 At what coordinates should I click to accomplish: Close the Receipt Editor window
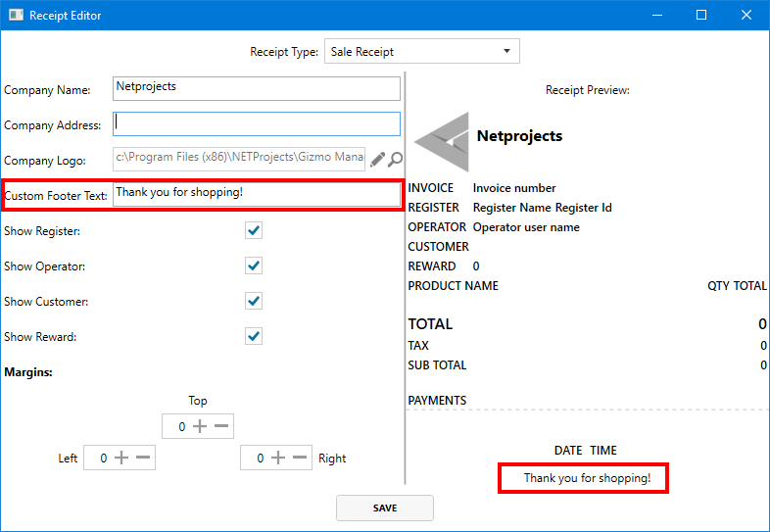point(746,15)
